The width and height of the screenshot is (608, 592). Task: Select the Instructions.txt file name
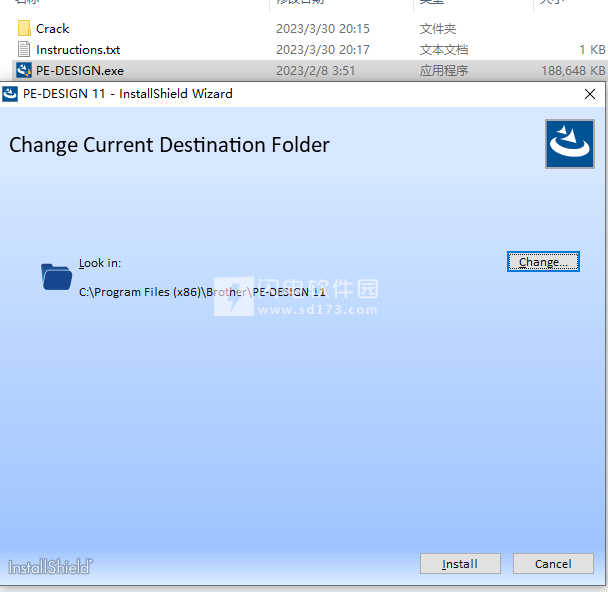pos(78,50)
